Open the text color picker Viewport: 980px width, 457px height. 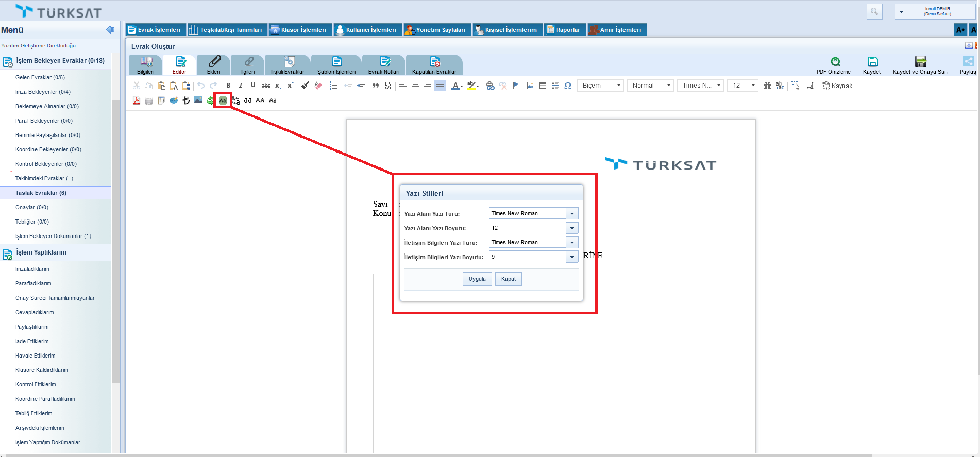457,86
